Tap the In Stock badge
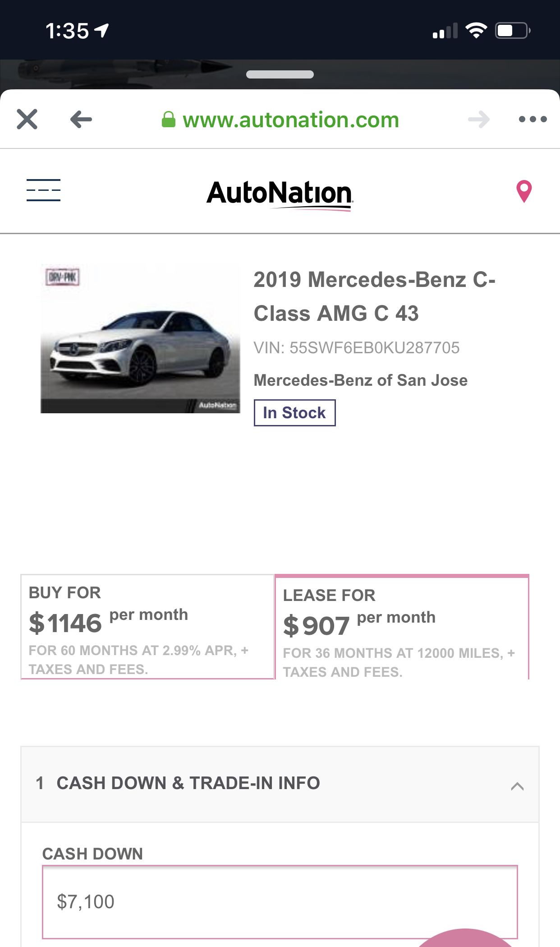 (x=294, y=413)
